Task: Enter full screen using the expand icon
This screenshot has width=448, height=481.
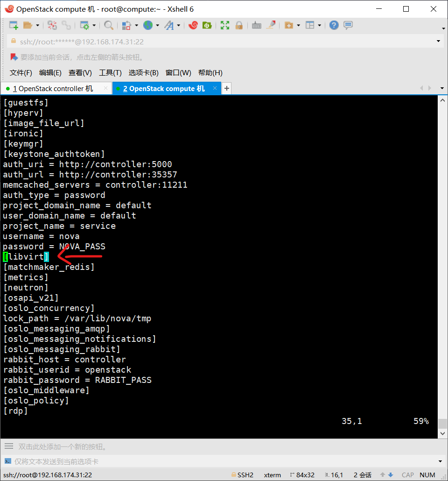Action: (224, 25)
